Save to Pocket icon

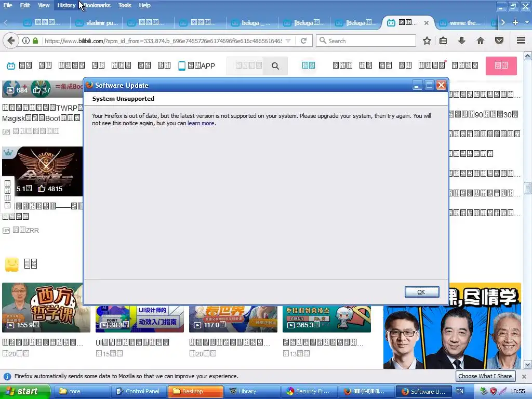pos(499,41)
